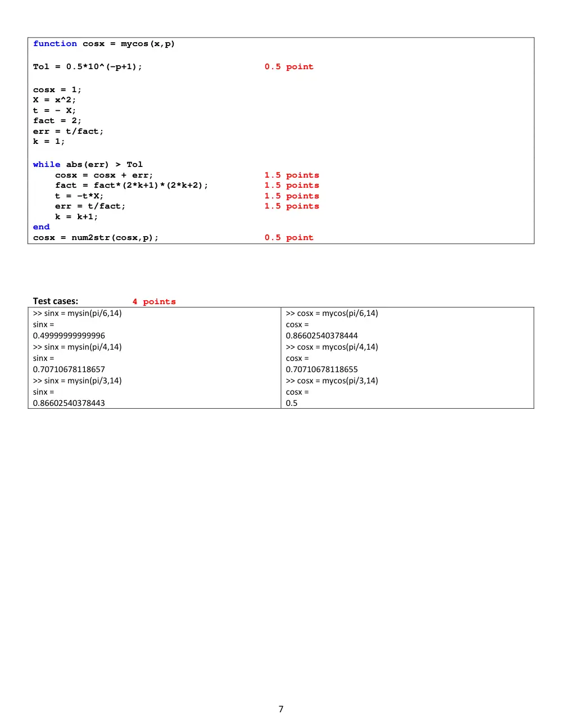Click '0.5 point' beside the num2str line
The image size is (562, 728).
(289, 238)
